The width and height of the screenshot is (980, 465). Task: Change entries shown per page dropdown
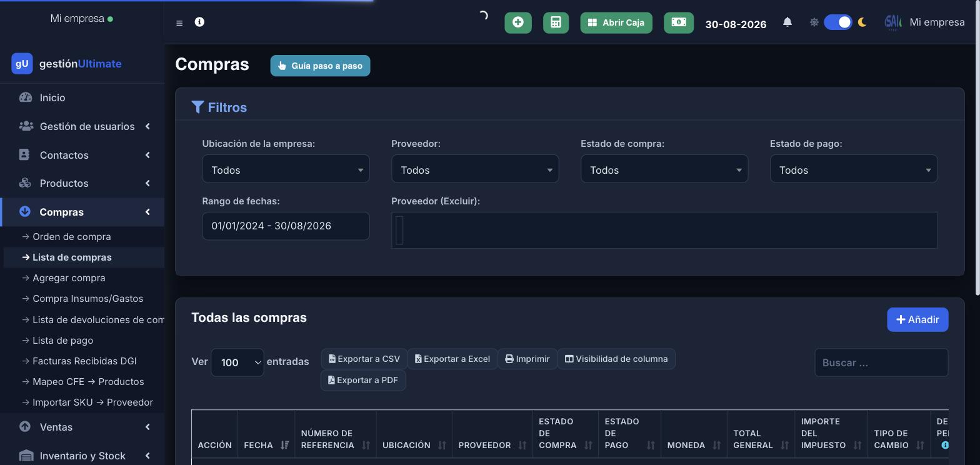[x=237, y=362]
